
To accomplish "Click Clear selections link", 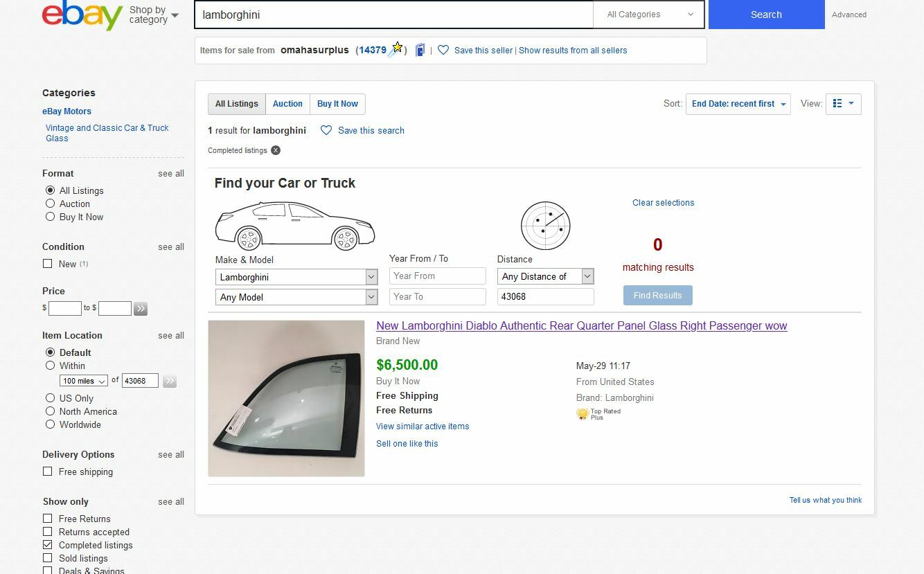I will coord(663,203).
